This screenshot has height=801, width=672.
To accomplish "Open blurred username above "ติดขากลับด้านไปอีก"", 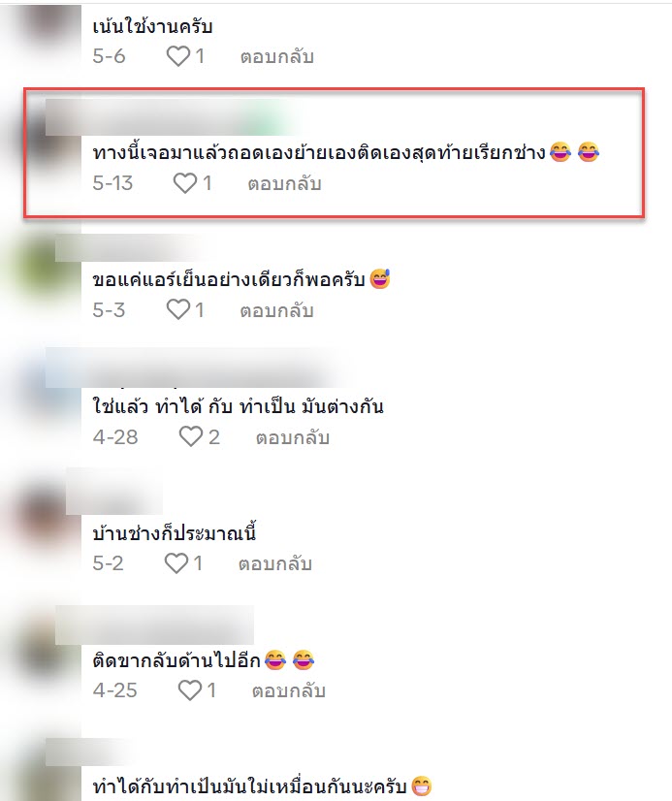I will 154,625.
